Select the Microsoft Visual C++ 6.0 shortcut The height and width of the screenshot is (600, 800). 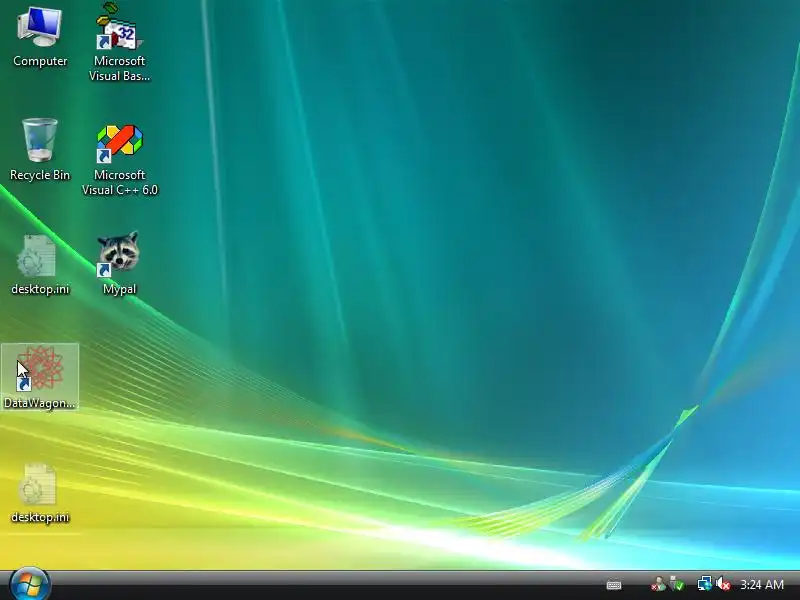tap(120, 159)
